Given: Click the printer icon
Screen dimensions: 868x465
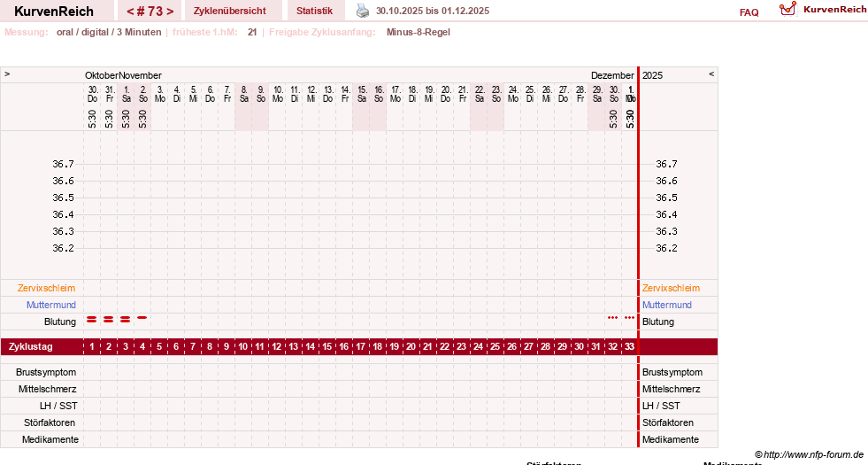Looking at the screenshot, I should point(363,11).
